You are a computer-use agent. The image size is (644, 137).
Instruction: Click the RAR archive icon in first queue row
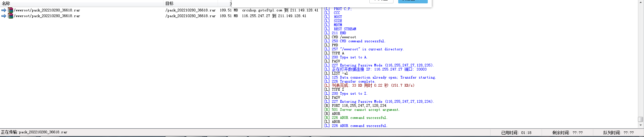click(x=10, y=10)
